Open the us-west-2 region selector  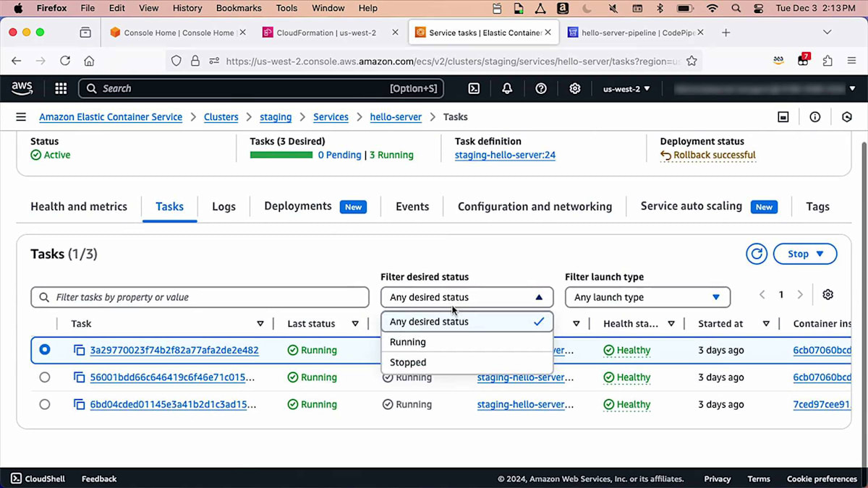[626, 88]
